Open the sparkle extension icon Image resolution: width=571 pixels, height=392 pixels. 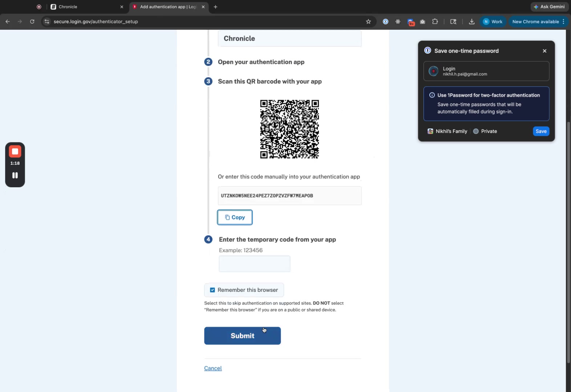(x=398, y=21)
